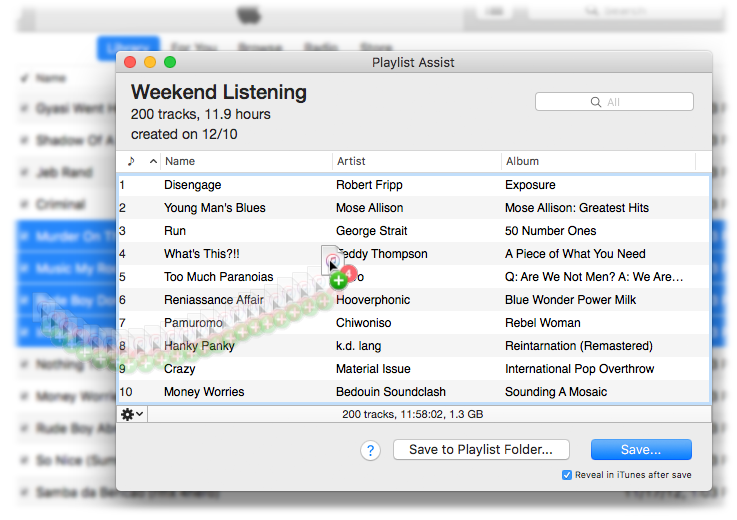The width and height of the screenshot is (737, 520).
Task: Click the help question mark button
Action: point(370,450)
